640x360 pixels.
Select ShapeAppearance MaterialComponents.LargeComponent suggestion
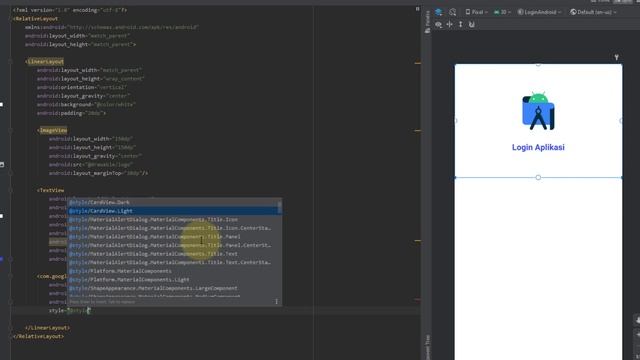click(173, 288)
